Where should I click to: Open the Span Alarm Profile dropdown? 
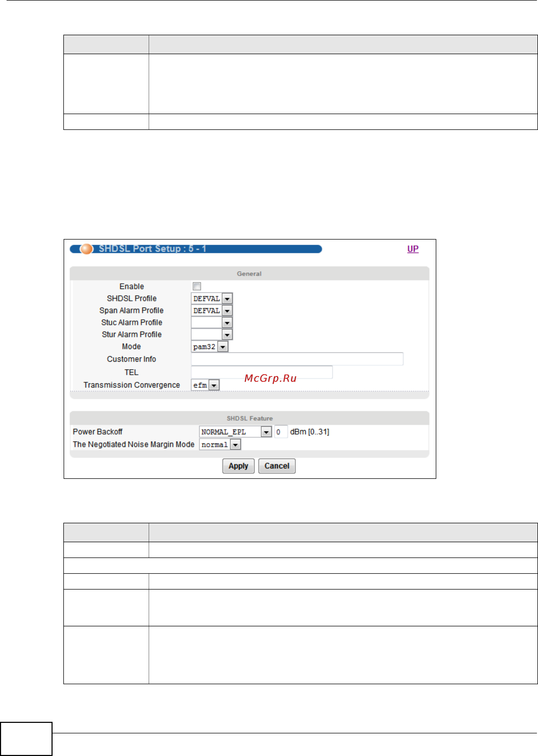click(x=212, y=311)
